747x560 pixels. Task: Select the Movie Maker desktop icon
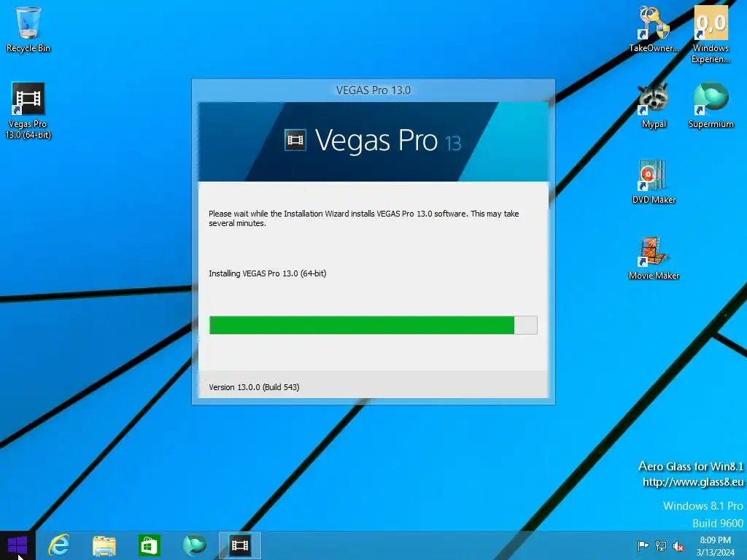654,257
